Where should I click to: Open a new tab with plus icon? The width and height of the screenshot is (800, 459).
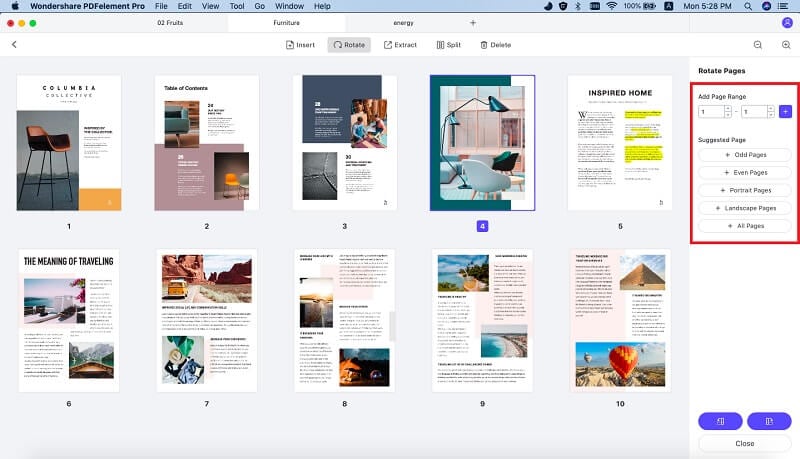click(473, 22)
